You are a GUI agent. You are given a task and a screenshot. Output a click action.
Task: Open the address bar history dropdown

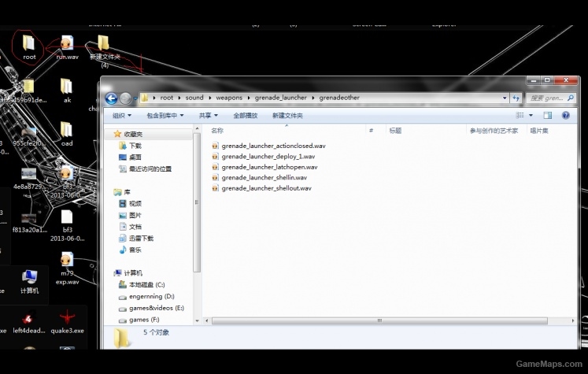(505, 98)
